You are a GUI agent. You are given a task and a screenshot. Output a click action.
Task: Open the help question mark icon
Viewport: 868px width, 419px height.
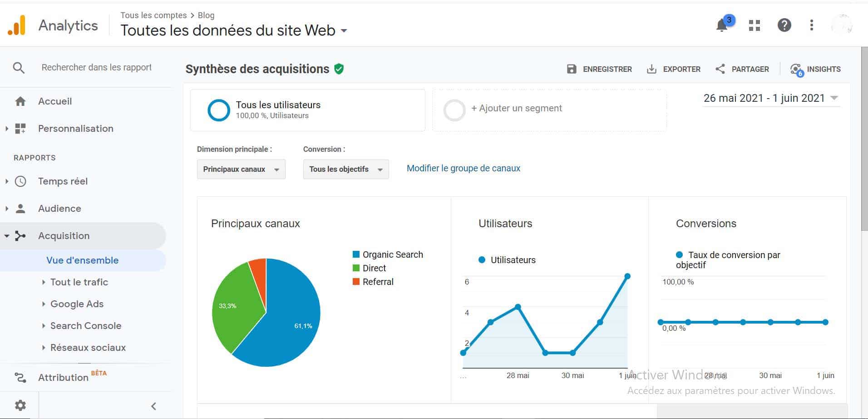click(784, 25)
